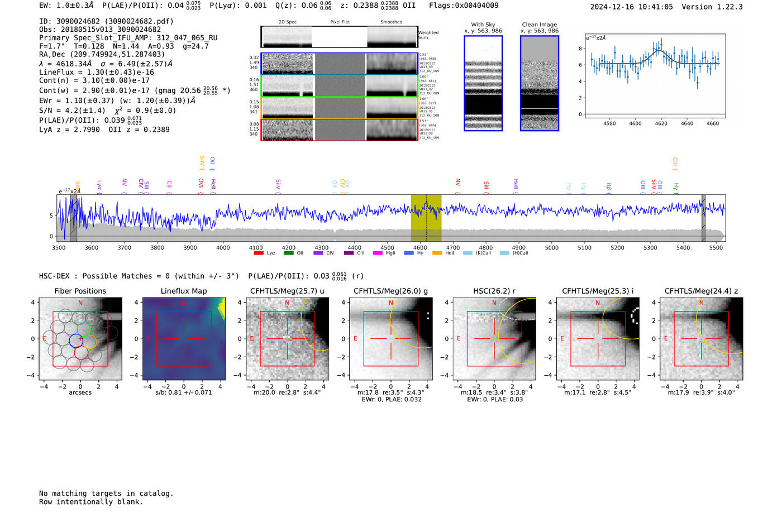The width and height of the screenshot is (782, 532).
Task: Open the CFHTLS/Meg(26.0) g-band cutout
Action: (391, 339)
